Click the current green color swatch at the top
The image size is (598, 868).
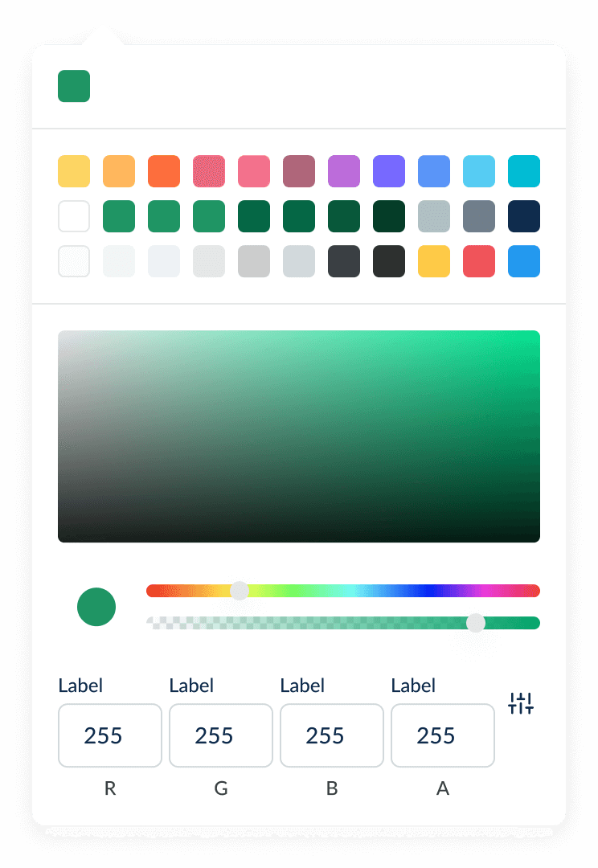(x=74, y=86)
